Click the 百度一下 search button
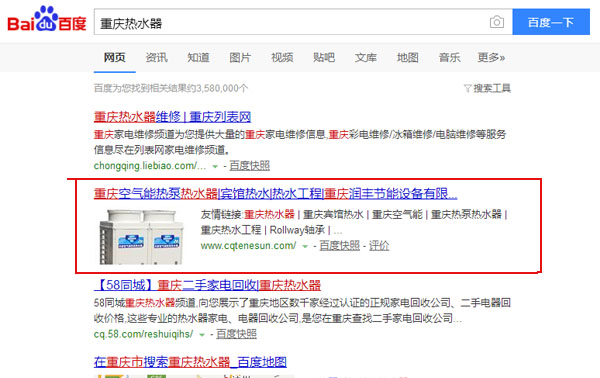 tap(551, 22)
